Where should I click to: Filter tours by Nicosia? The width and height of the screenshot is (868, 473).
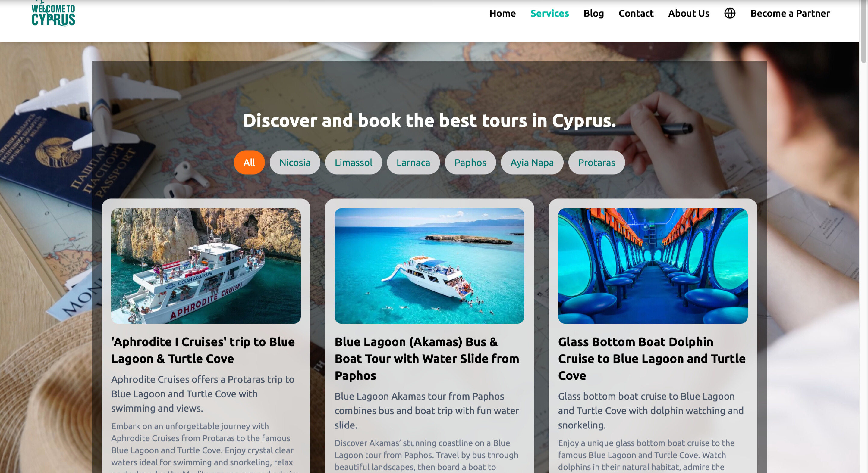(x=294, y=162)
